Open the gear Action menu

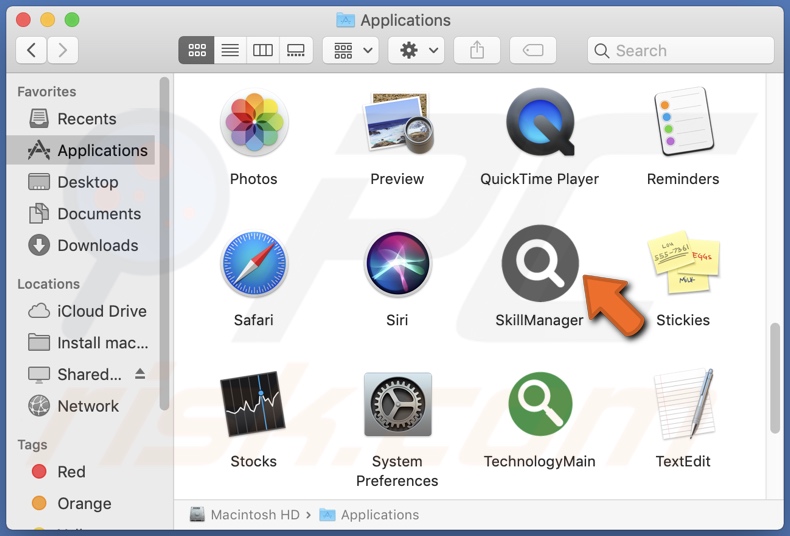416,50
